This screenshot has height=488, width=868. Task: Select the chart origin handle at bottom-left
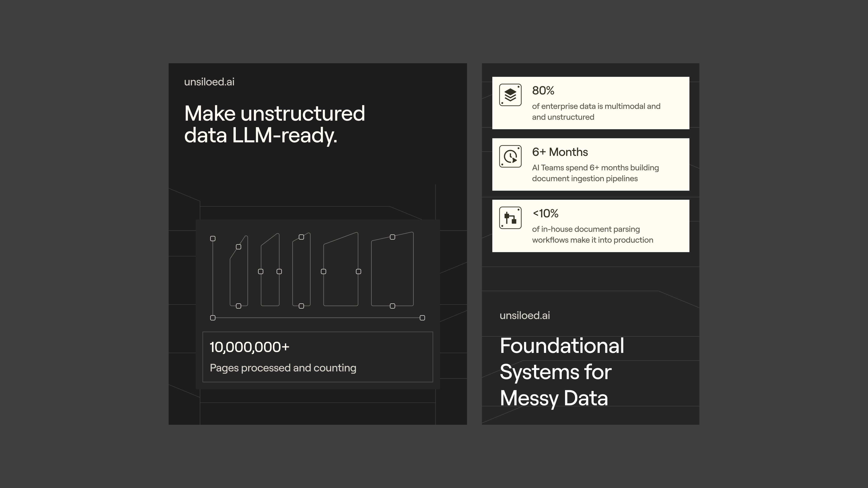pos(213,318)
